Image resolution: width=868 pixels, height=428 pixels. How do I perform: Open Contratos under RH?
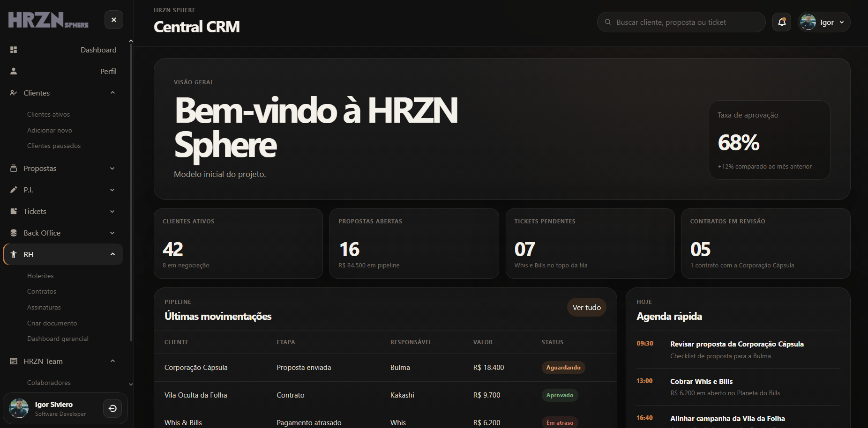pos(42,291)
